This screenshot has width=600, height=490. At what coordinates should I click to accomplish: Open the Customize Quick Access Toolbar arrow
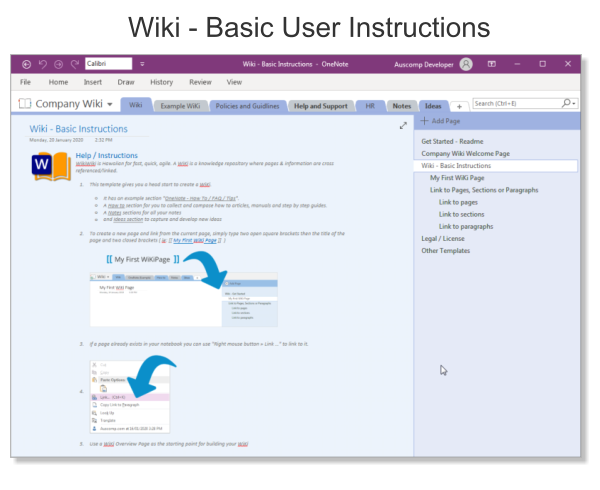142,64
